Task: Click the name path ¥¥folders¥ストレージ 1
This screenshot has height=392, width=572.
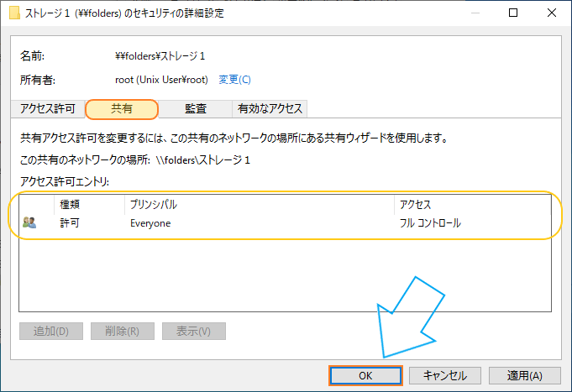Action: coord(160,56)
